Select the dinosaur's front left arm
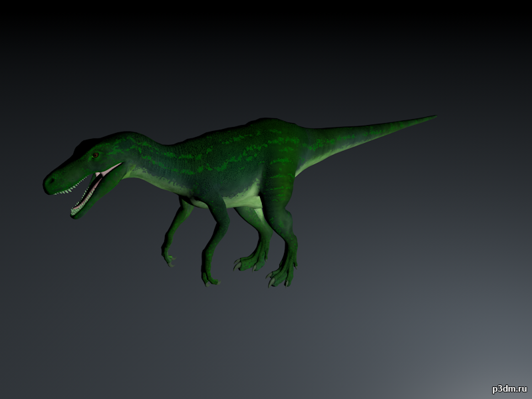 point(176,226)
